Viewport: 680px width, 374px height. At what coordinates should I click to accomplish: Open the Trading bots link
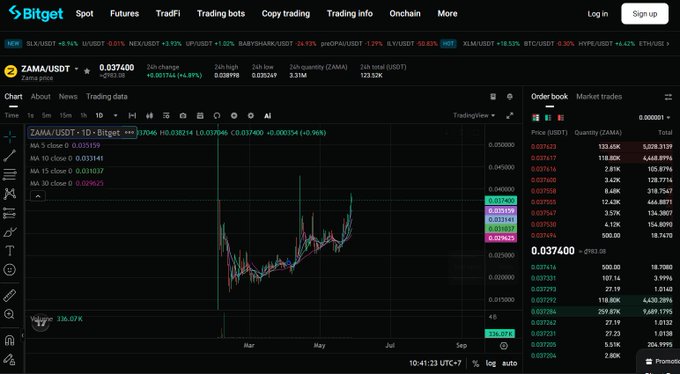click(221, 13)
